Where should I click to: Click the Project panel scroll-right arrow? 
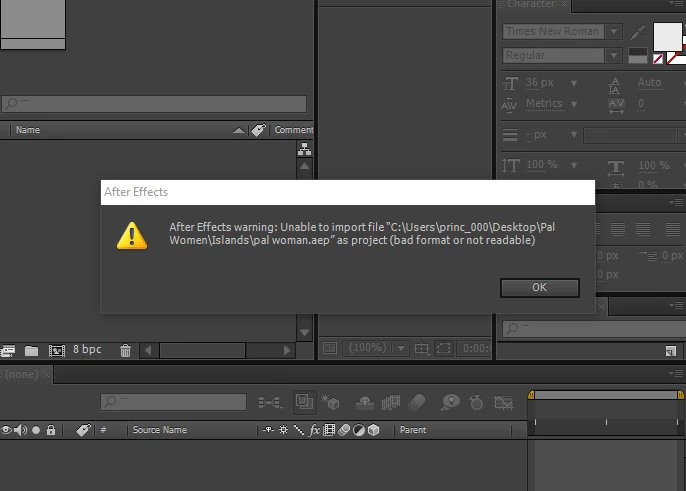287,350
